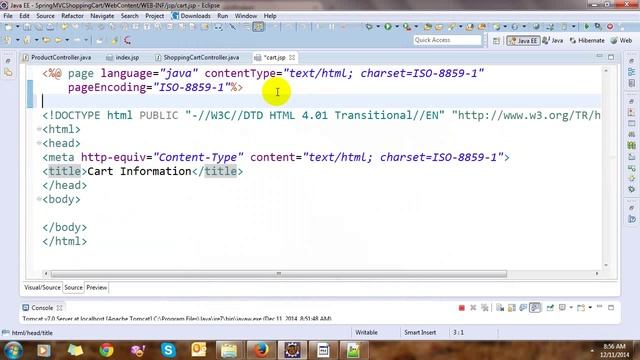Collapse the <html> tag fold marker

(x=39, y=129)
